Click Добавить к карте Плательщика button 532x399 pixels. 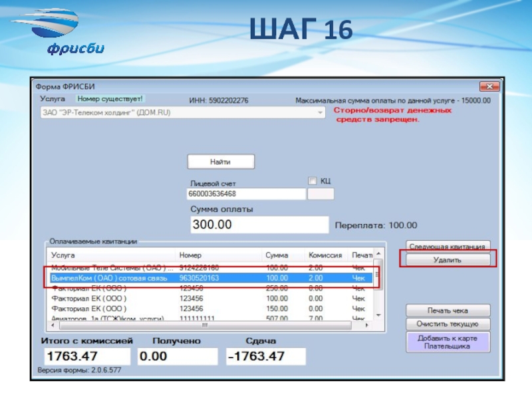tap(448, 342)
